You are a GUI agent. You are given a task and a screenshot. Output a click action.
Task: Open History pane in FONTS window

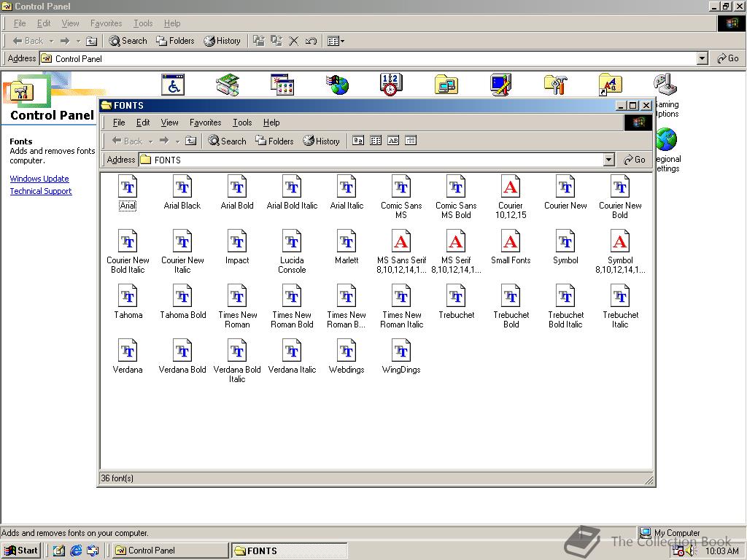pyautogui.click(x=322, y=141)
